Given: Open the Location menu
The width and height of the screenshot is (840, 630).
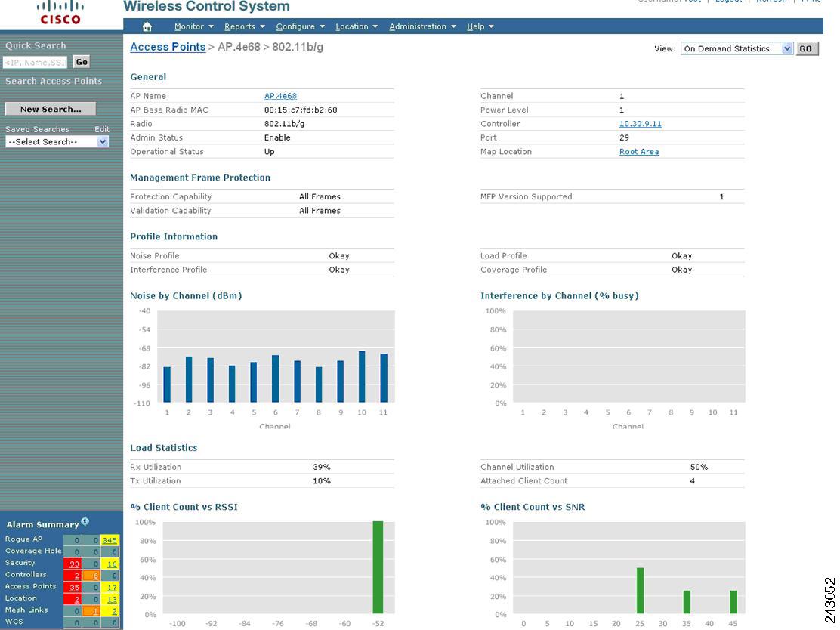Looking at the screenshot, I should click(x=357, y=26).
